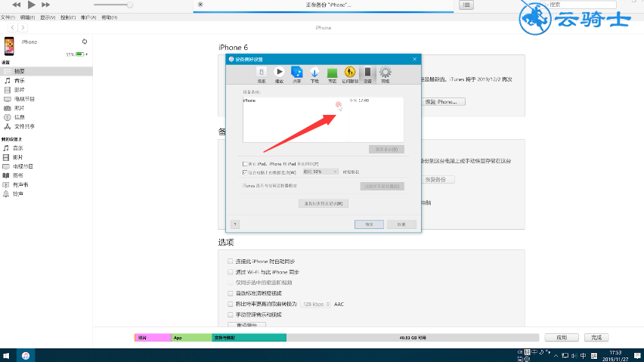644x362 pixels.
Task: Open the 播放 Playback preferences tab
Action: pos(279,75)
